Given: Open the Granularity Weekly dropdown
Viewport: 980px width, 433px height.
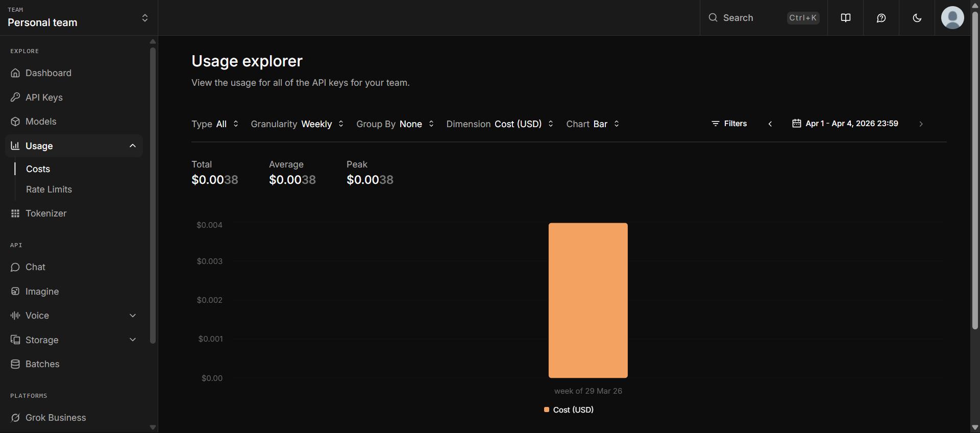Looking at the screenshot, I should tap(298, 124).
